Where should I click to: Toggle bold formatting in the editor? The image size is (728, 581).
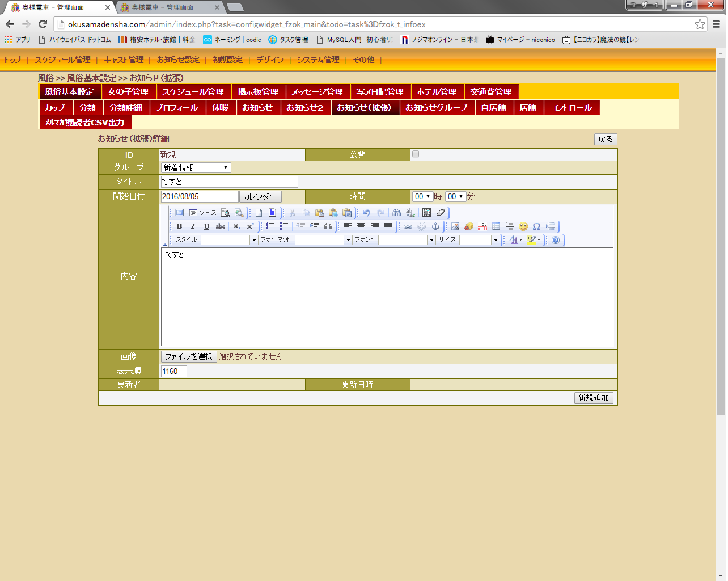pos(179,226)
